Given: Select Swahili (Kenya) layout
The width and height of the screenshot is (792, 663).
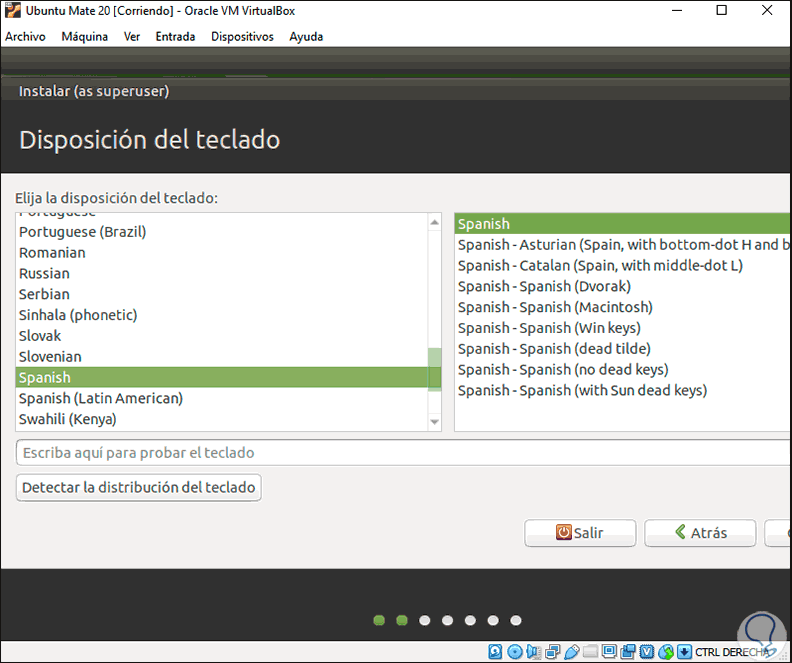Looking at the screenshot, I should [x=222, y=419].
